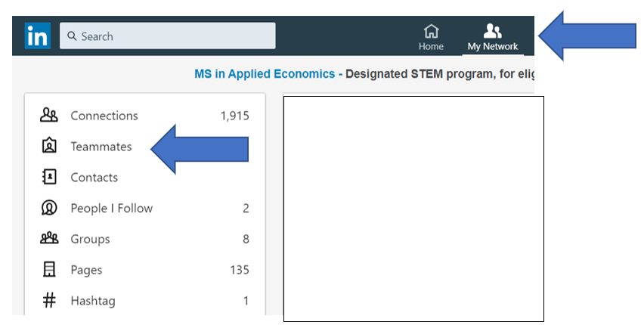The width and height of the screenshot is (644, 325).
Task: Go to Teammates section
Action: pos(101,147)
